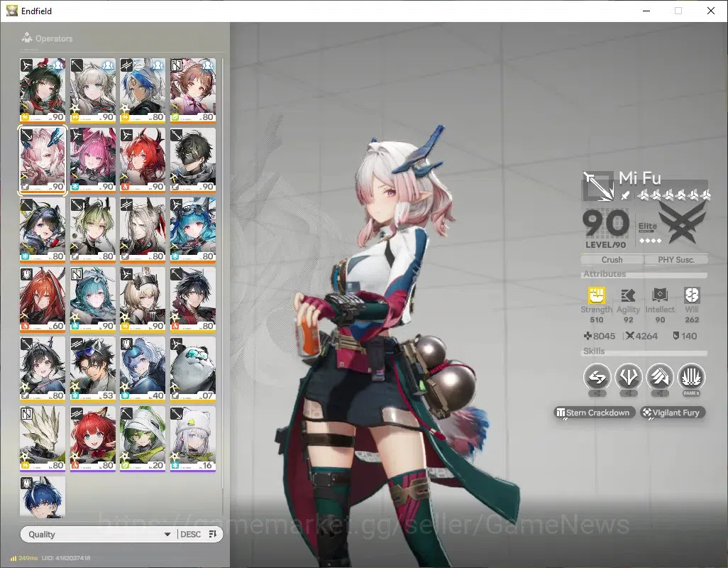The height and width of the screenshot is (568, 728).
Task: Click the Operators header icon
Action: [x=27, y=38]
